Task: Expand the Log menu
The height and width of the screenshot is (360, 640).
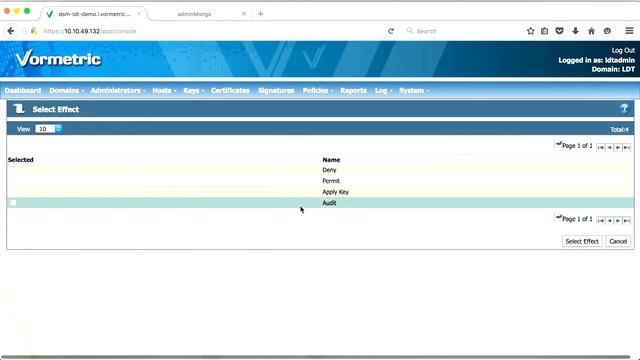Action: coord(383,91)
